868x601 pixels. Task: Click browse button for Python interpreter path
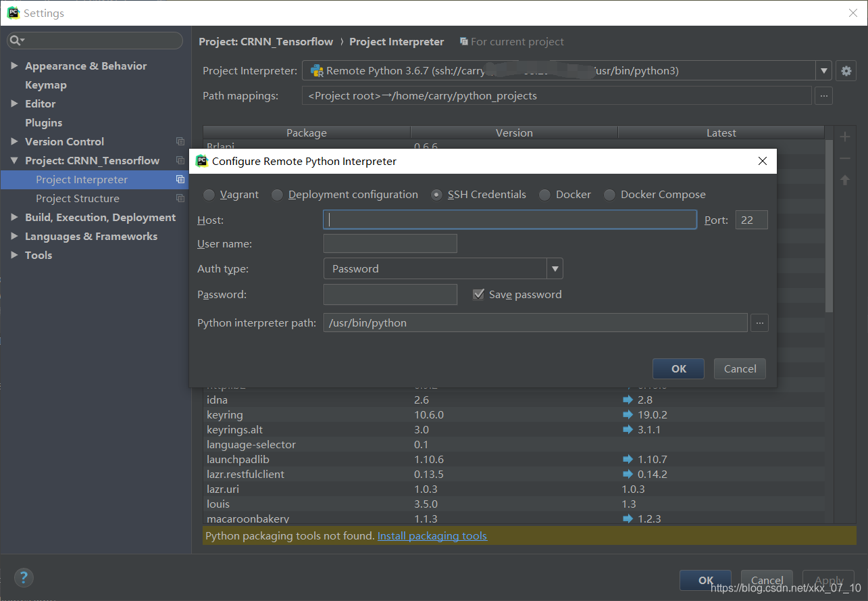[759, 322]
